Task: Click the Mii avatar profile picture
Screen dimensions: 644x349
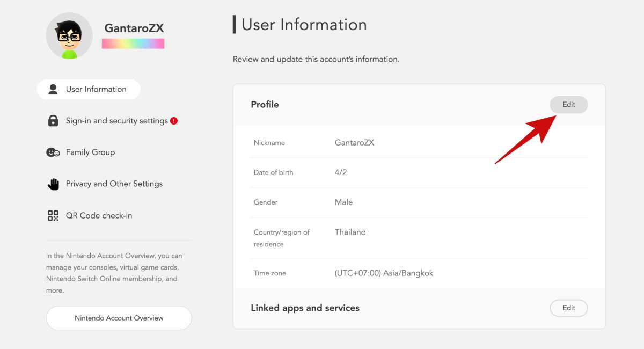Action: click(69, 35)
